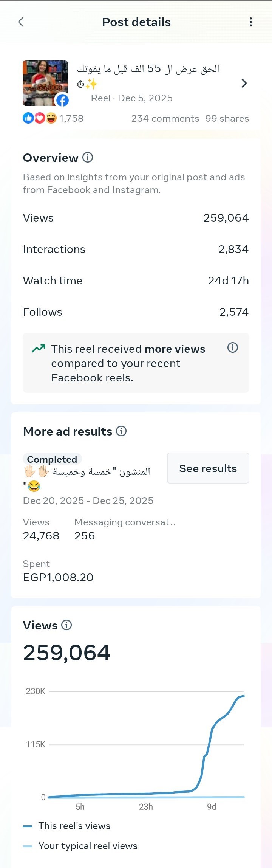Click the More ad results info icon
The height and width of the screenshot is (868, 272).
pyautogui.click(x=121, y=431)
